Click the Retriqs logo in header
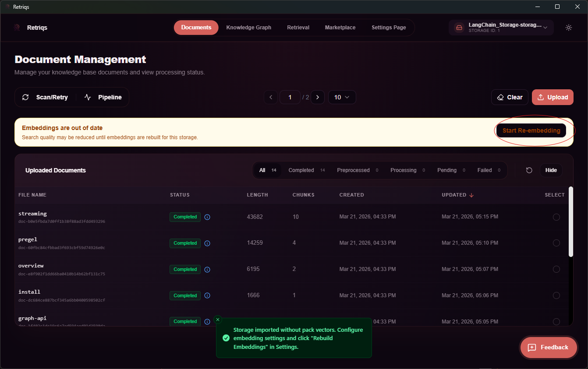The width and height of the screenshot is (588, 369). [x=17, y=28]
